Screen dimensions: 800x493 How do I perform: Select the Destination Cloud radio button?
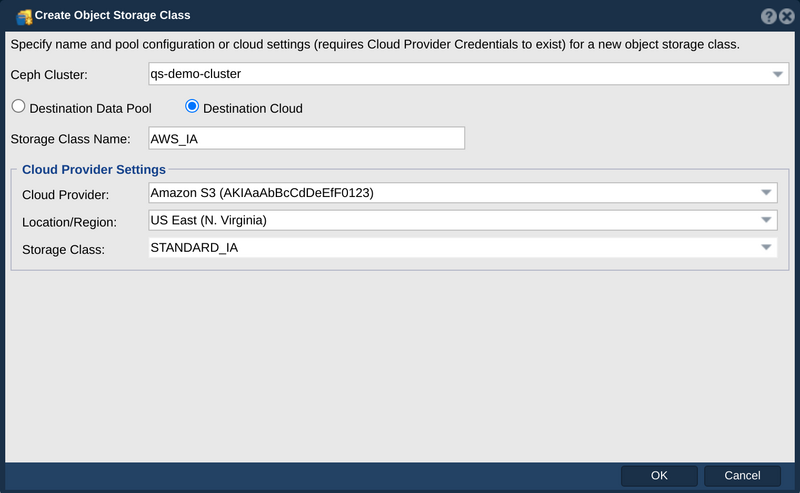[x=192, y=106]
